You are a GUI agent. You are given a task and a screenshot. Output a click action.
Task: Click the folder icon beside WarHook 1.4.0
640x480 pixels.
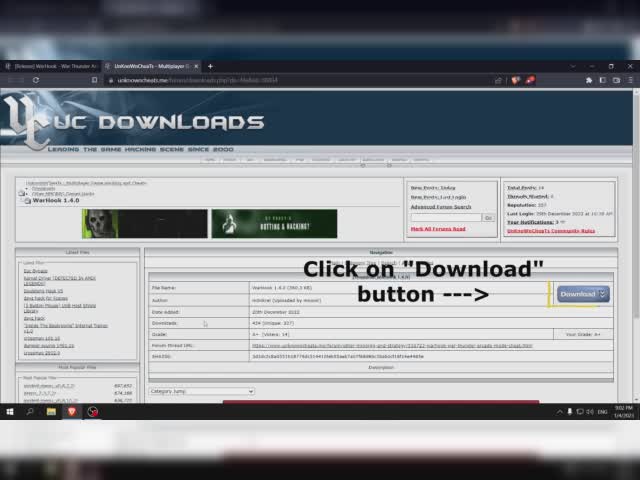tap(27, 201)
